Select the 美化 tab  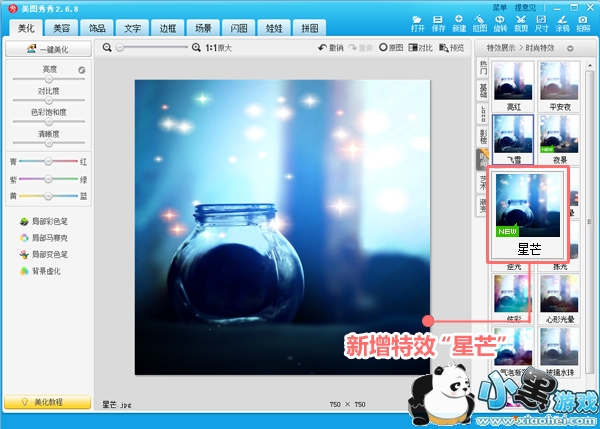[26, 28]
